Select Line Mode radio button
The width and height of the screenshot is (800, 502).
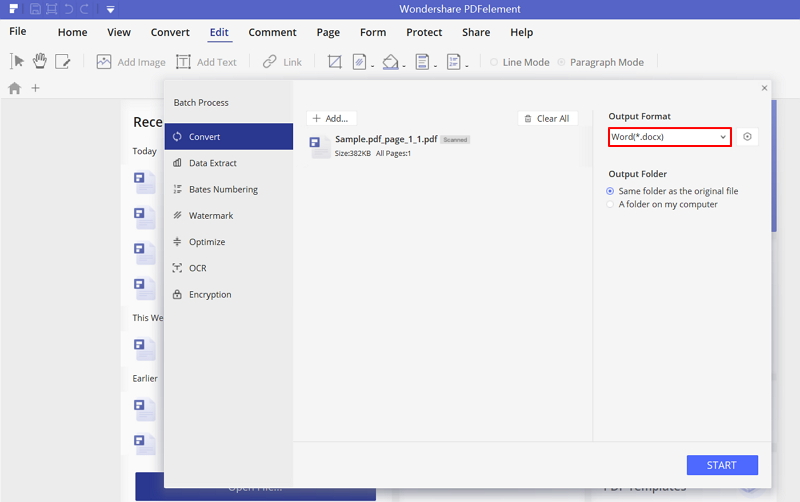pyautogui.click(x=494, y=62)
